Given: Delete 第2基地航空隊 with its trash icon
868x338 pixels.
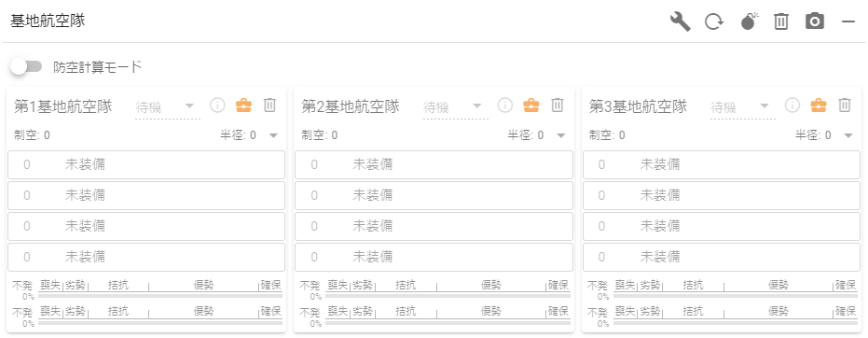Looking at the screenshot, I should click(x=558, y=105).
